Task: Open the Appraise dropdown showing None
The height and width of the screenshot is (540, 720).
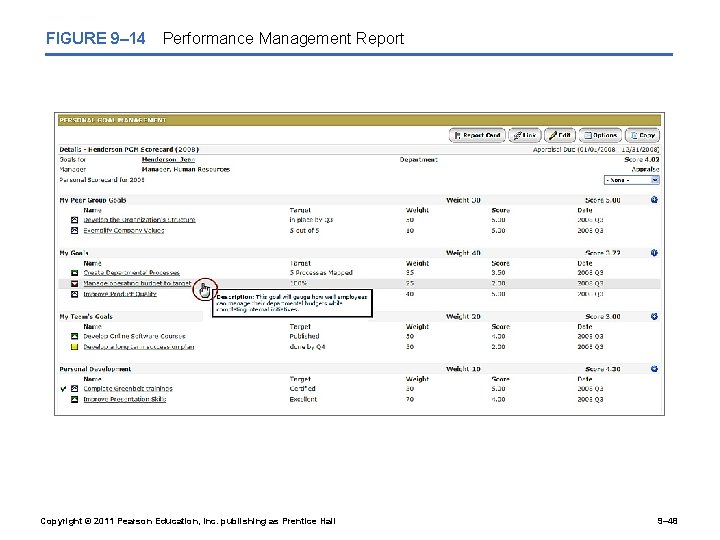Action: (x=631, y=180)
